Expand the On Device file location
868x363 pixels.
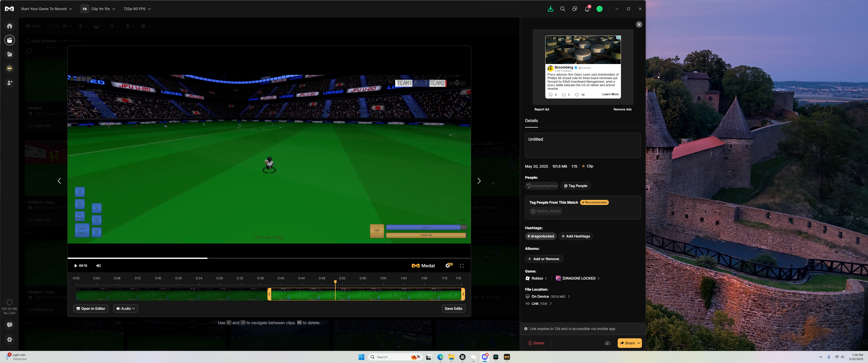tap(548, 297)
